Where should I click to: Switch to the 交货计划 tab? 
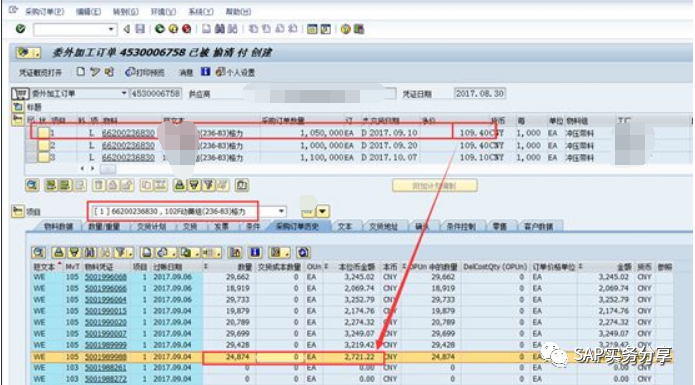click(151, 226)
